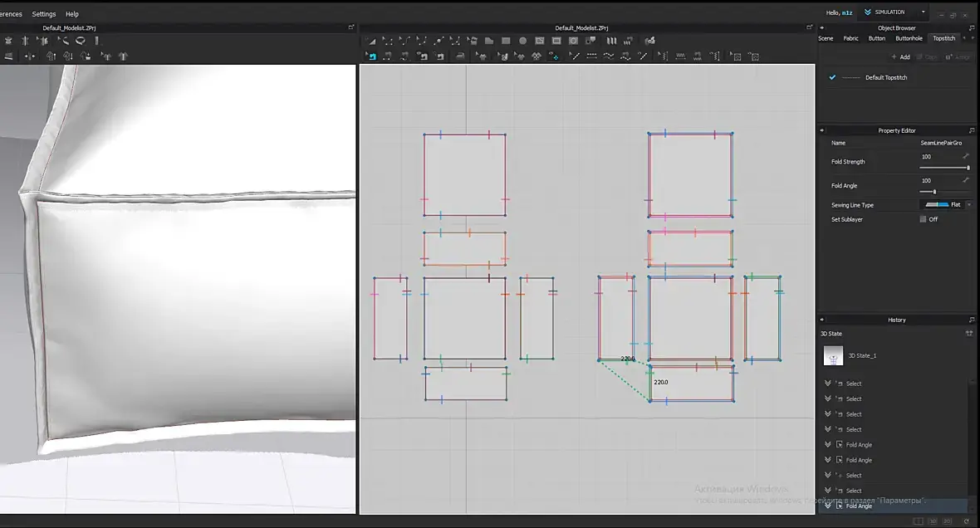Pop out the History panel
The height and width of the screenshot is (528, 980).
point(972,320)
